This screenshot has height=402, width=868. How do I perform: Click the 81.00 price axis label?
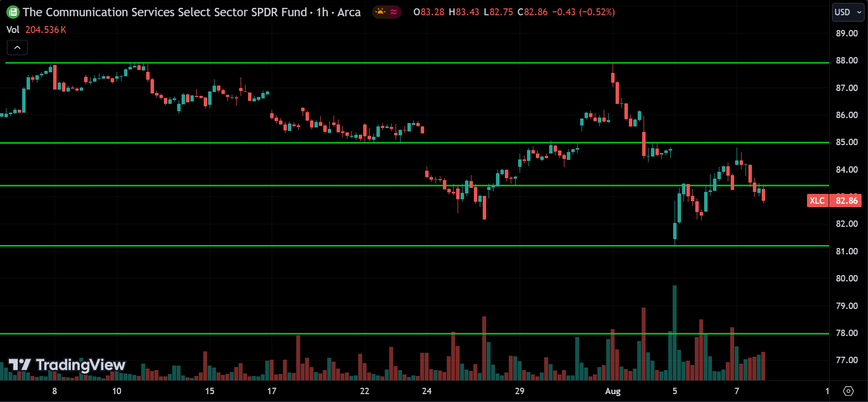[847, 251]
